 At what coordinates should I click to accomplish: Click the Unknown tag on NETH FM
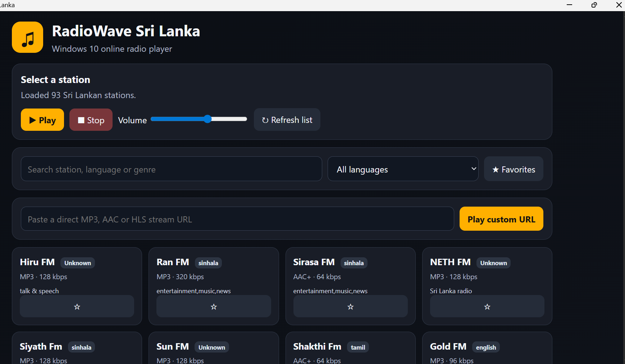click(493, 263)
